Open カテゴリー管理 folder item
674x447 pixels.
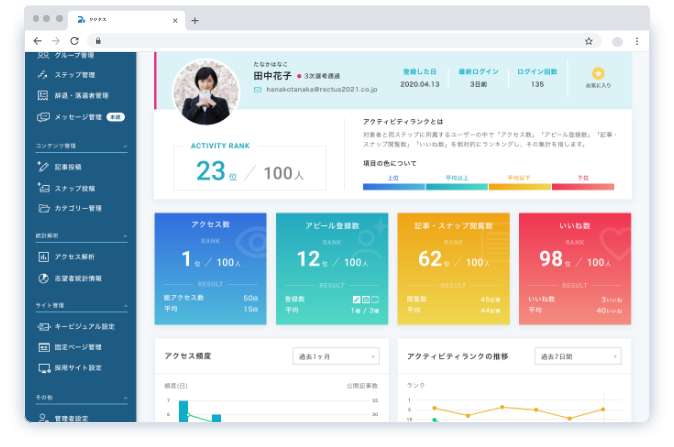click(x=79, y=209)
